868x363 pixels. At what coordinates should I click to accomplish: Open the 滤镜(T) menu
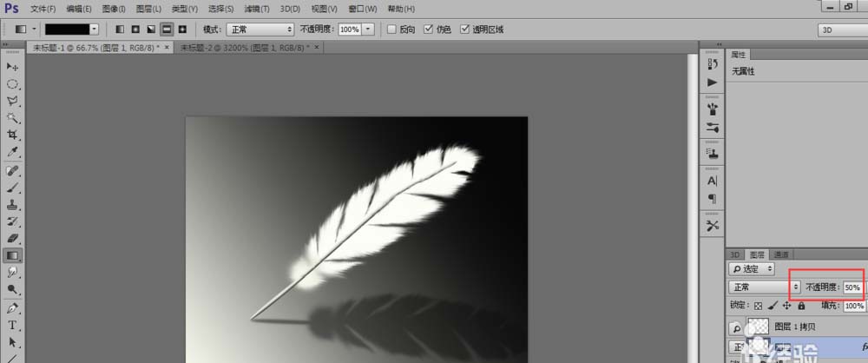click(257, 9)
